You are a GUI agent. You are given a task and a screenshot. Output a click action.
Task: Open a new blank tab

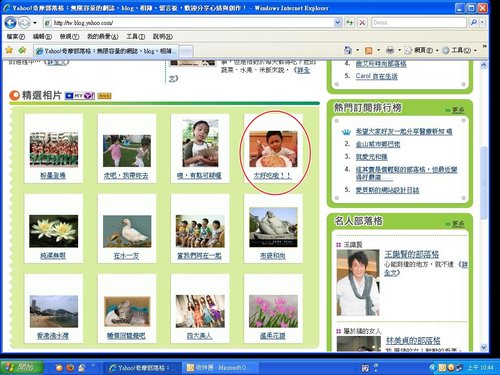pyautogui.click(x=186, y=51)
